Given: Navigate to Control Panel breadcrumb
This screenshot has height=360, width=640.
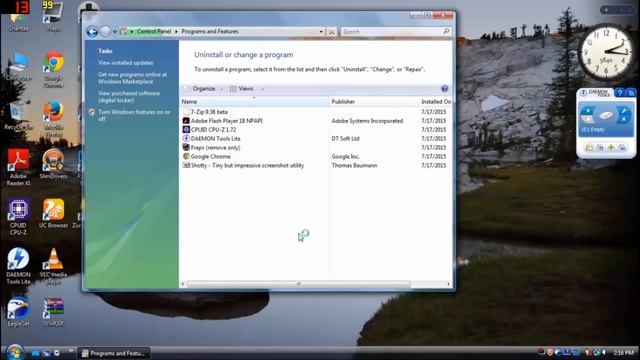Looking at the screenshot, I should click(x=154, y=31).
